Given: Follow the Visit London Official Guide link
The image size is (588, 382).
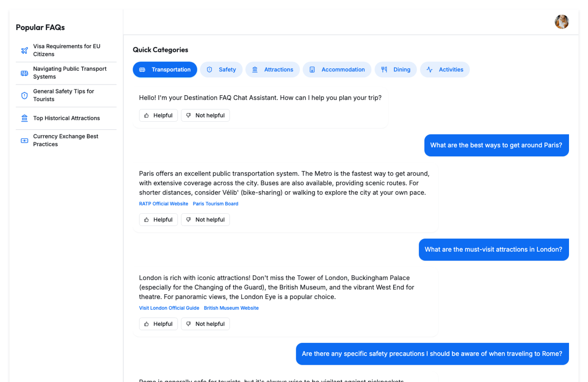Looking at the screenshot, I should pyautogui.click(x=169, y=308).
